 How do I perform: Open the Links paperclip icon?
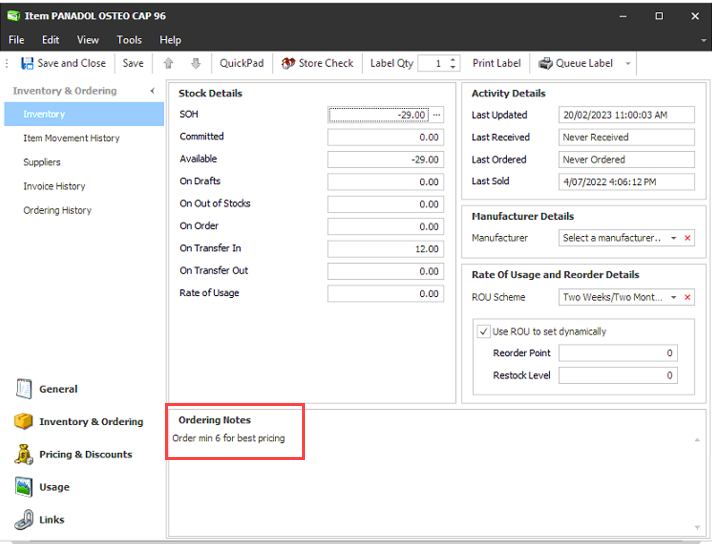pyautogui.click(x=23, y=519)
